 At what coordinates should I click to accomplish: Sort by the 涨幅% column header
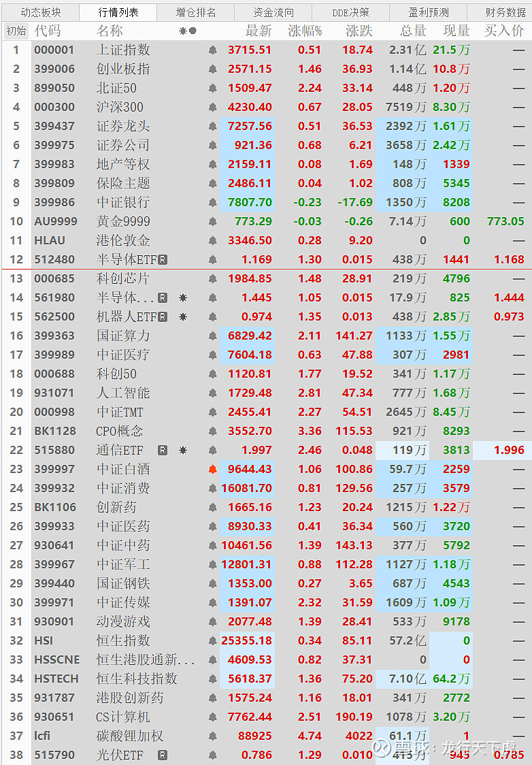pyautogui.click(x=305, y=31)
